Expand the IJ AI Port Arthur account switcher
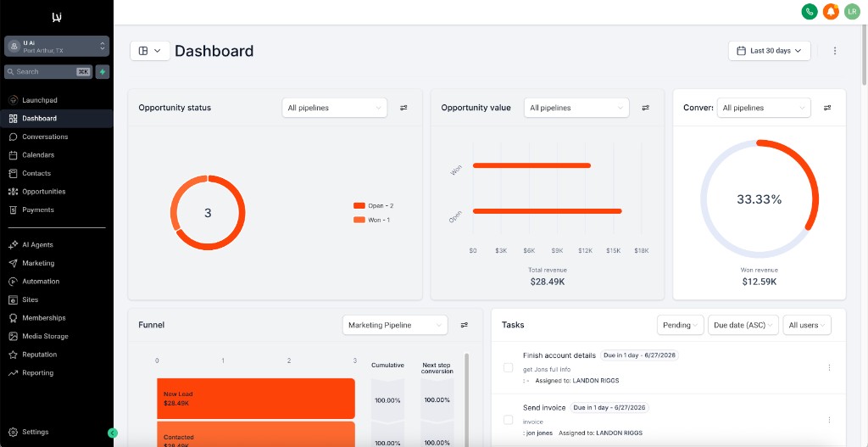Screen dimensions: 868x447 (57, 46)
